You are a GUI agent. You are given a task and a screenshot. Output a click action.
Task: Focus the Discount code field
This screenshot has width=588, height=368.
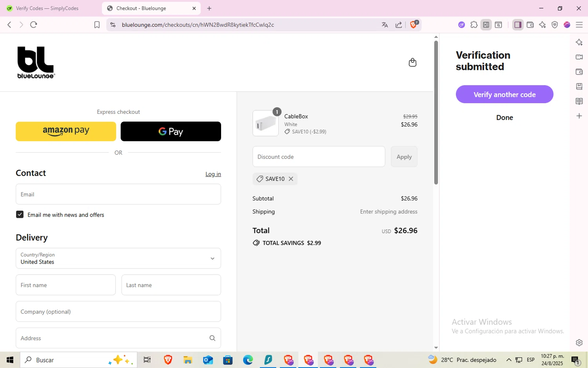[x=319, y=157]
